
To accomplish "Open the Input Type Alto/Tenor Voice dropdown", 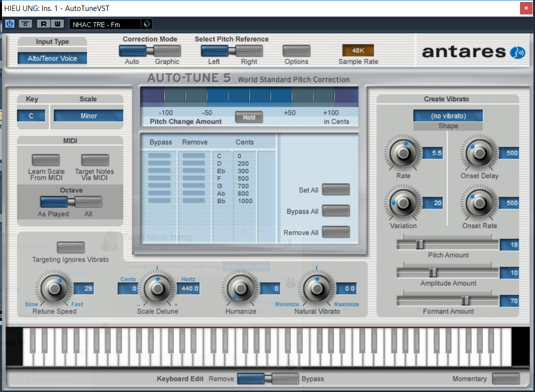I will (x=52, y=58).
